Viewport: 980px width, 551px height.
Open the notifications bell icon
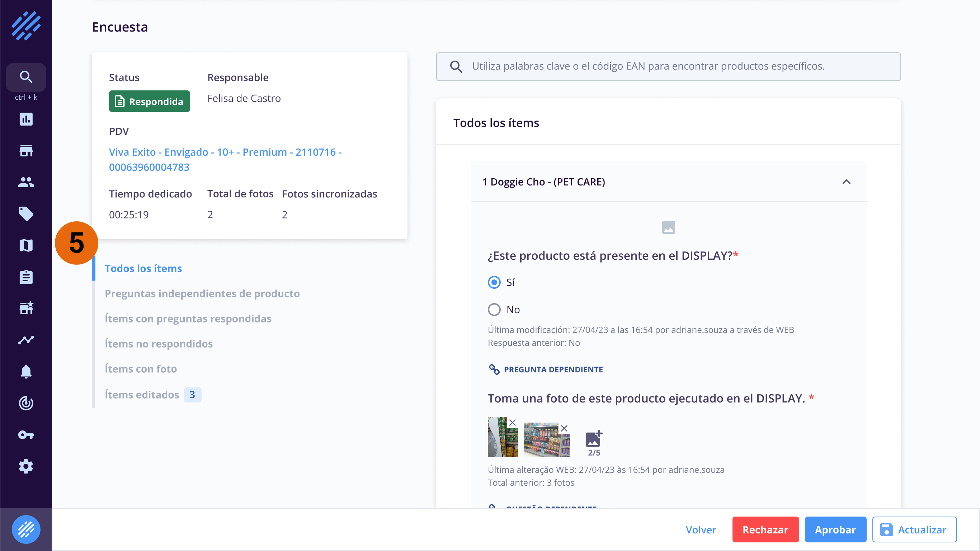26,371
